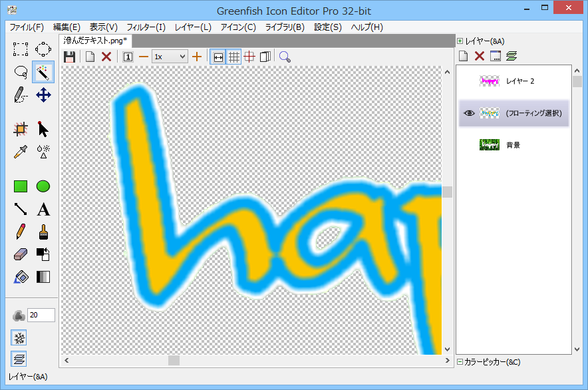
Task: Select the Gradient tool
Action: point(43,277)
